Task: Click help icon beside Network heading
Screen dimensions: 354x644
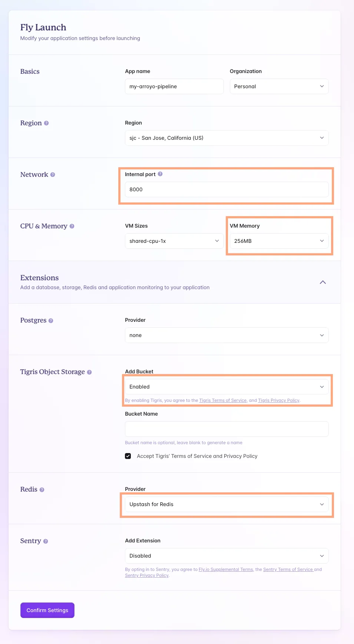Action: click(x=53, y=175)
